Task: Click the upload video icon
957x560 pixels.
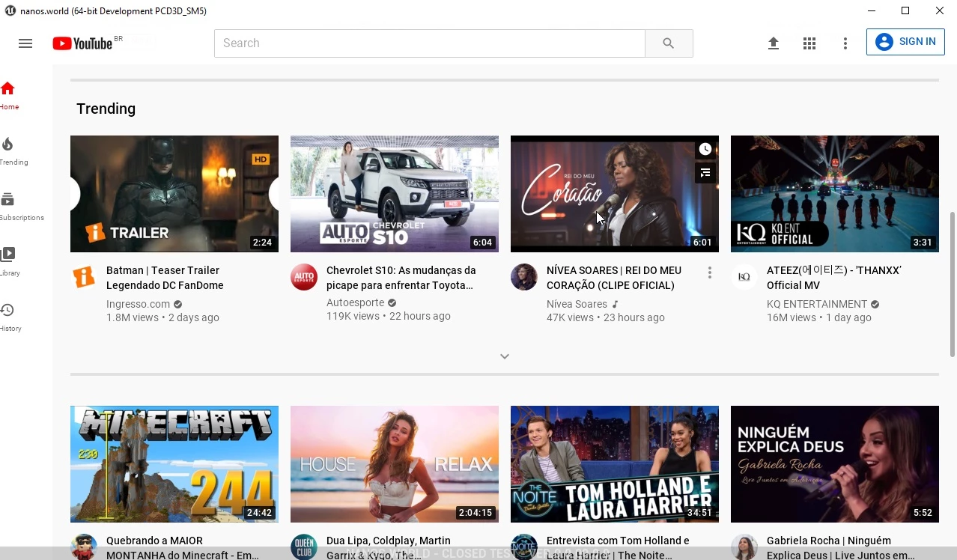Action: click(x=774, y=43)
